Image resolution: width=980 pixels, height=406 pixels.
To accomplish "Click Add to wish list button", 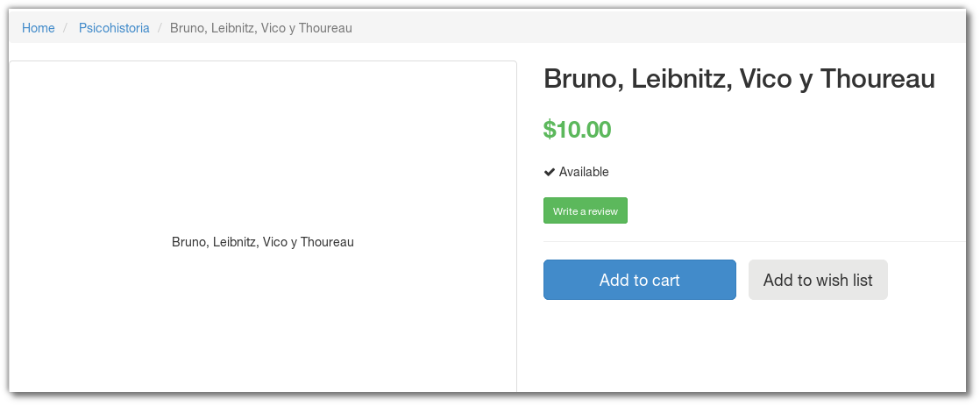I will [818, 280].
